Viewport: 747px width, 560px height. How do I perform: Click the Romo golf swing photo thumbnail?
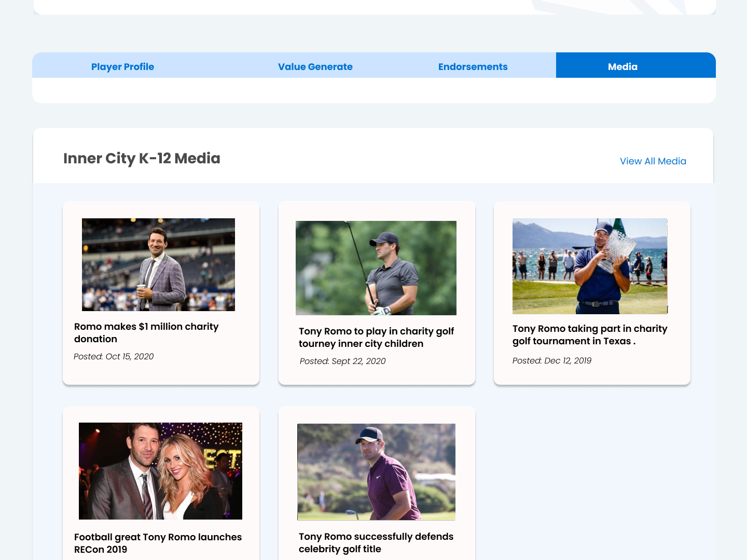click(x=376, y=268)
